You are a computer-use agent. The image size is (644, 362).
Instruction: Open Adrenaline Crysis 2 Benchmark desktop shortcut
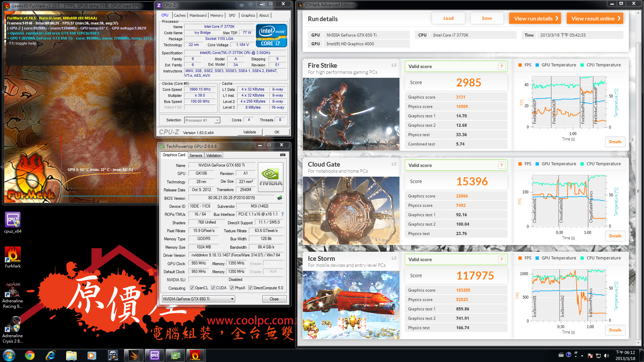pos(13,330)
